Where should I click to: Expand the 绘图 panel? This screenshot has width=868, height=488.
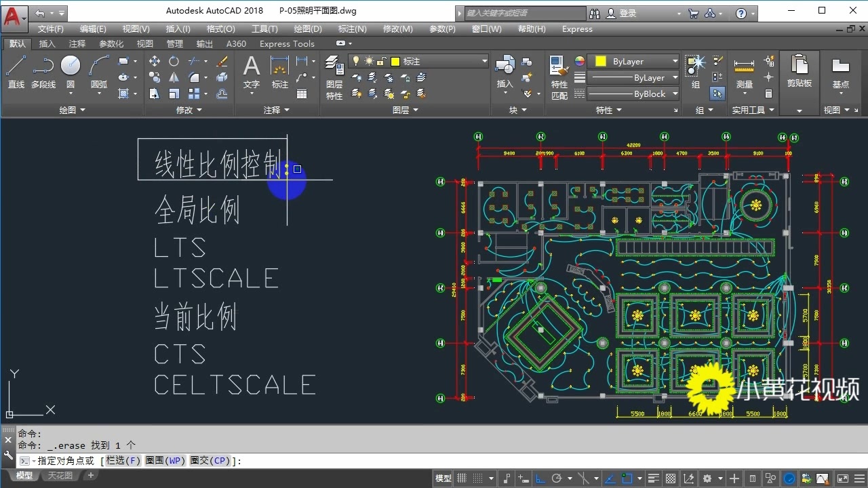pyautogui.click(x=72, y=110)
